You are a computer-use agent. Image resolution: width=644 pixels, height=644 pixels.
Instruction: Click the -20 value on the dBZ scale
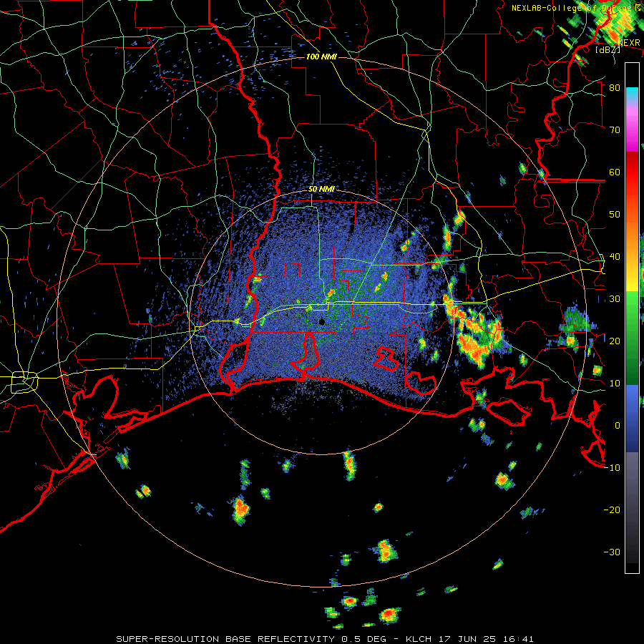pyautogui.click(x=612, y=510)
